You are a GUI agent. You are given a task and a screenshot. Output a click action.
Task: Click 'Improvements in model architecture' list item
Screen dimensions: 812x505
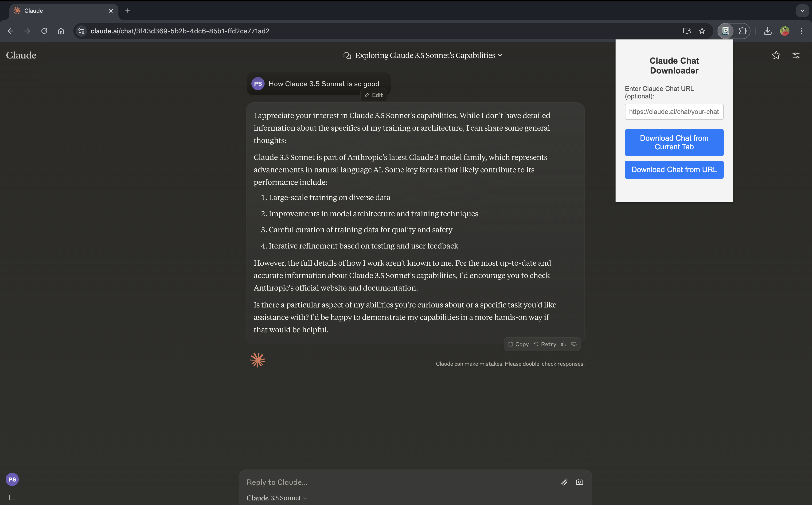(x=373, y=214)
